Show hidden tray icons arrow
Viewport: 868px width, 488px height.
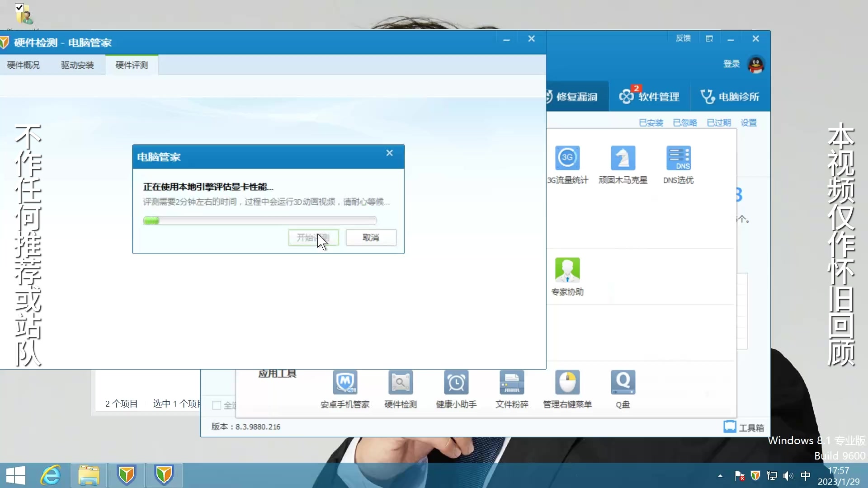tap(720, 476)
